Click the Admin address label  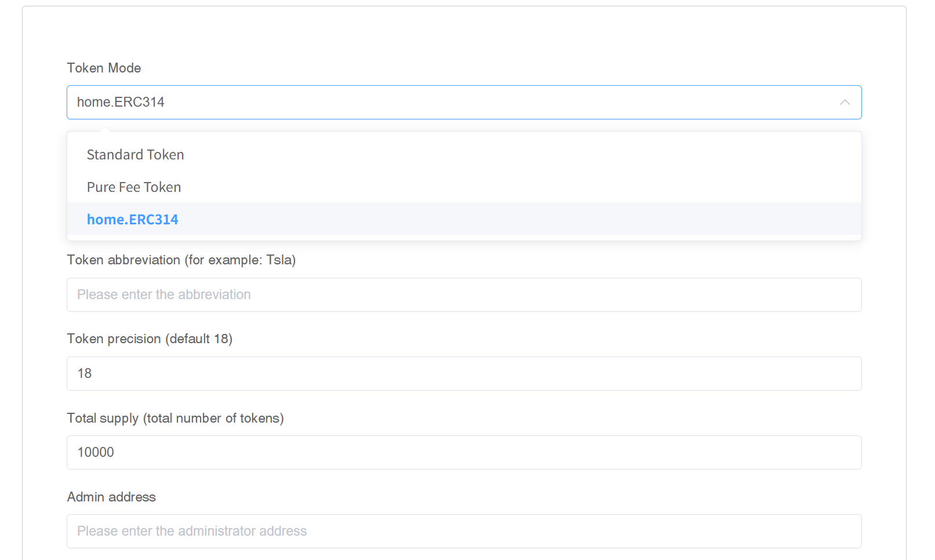point(111,497)
